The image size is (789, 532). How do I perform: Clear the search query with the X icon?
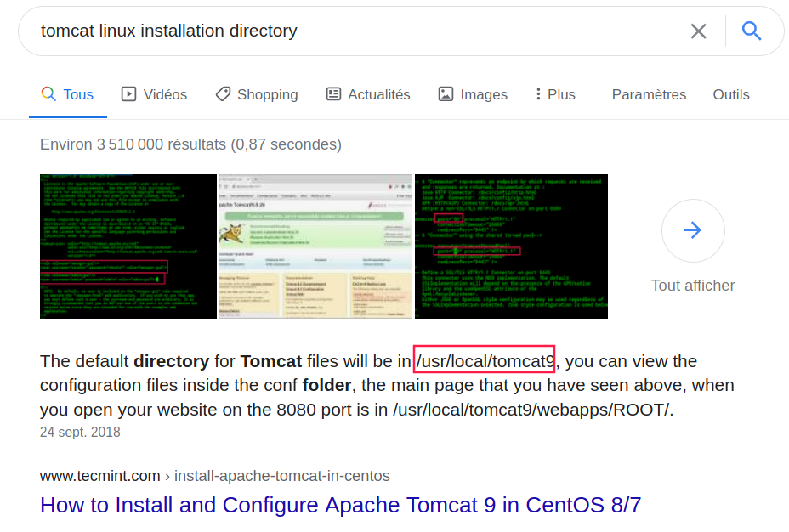click(x=698, y=31)
